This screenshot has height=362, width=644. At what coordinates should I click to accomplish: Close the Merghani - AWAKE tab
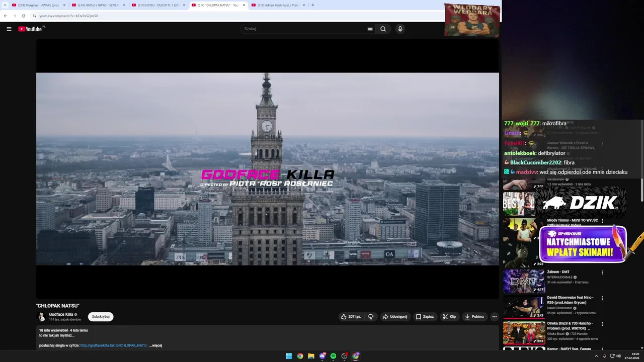(64, 5)
